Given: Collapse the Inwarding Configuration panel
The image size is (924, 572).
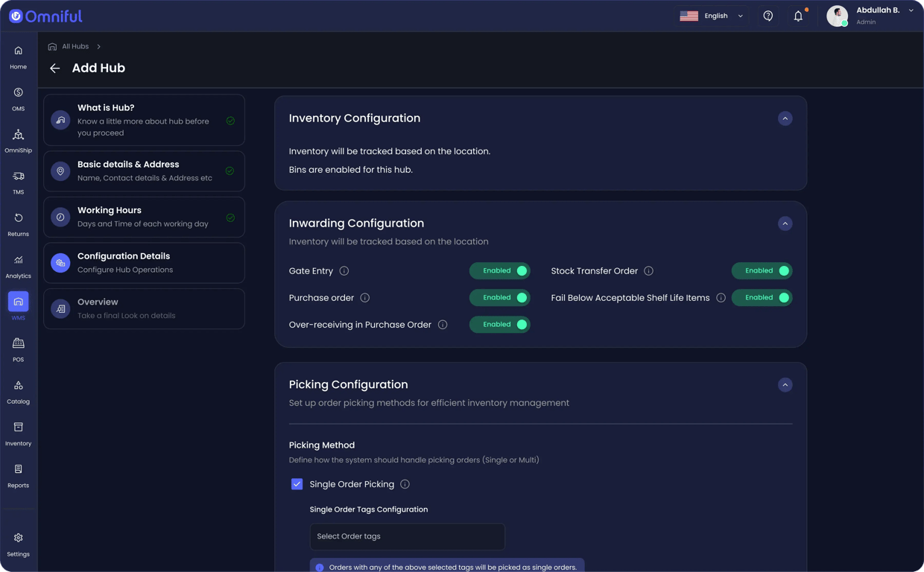Looking at the screenshot, I should (x=785, y=223).
